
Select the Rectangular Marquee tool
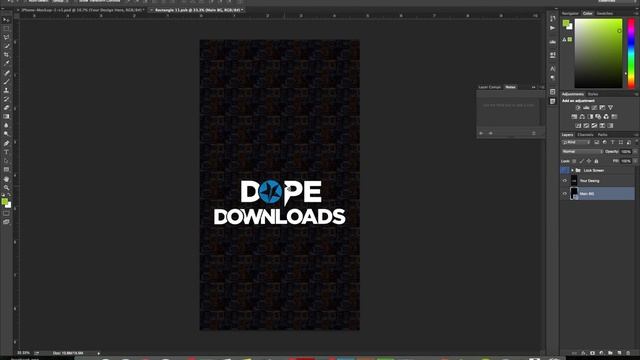(6, 29)
